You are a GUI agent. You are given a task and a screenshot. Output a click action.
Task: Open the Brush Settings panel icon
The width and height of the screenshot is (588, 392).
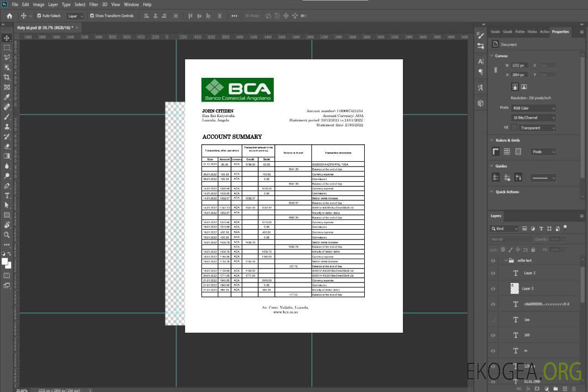coord(480,35)
